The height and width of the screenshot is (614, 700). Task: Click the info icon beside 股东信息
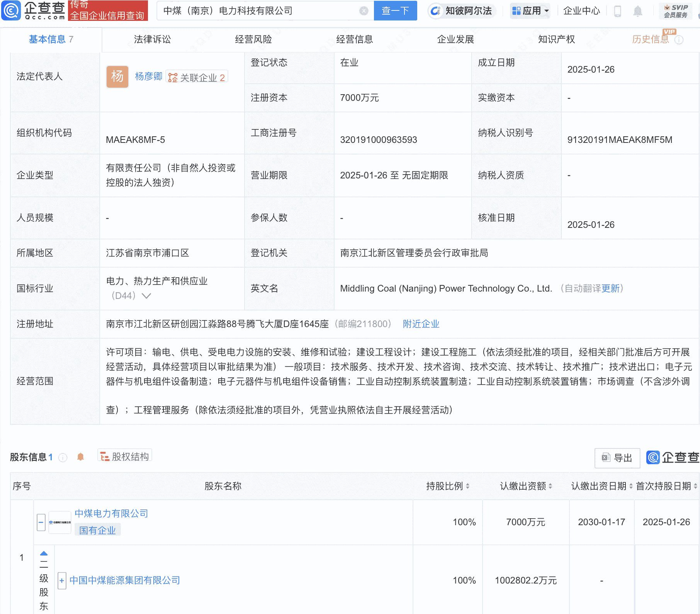point(63,457)
